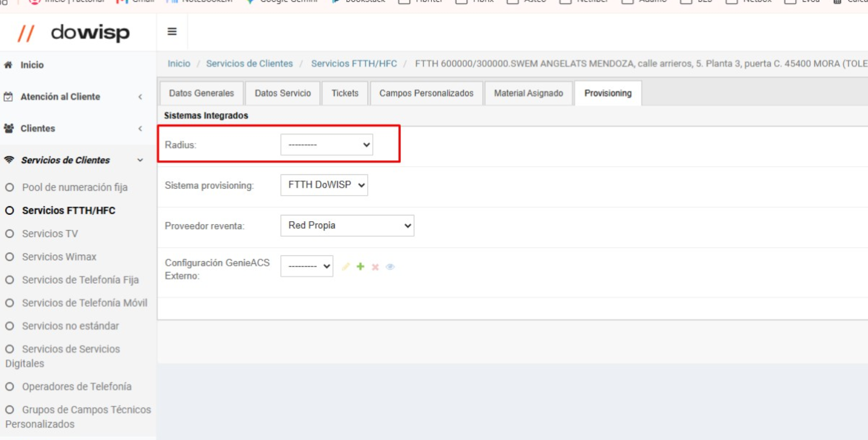Switch to the Datos Generales tab
Viewport: 868px width, 440px height.
202,93
